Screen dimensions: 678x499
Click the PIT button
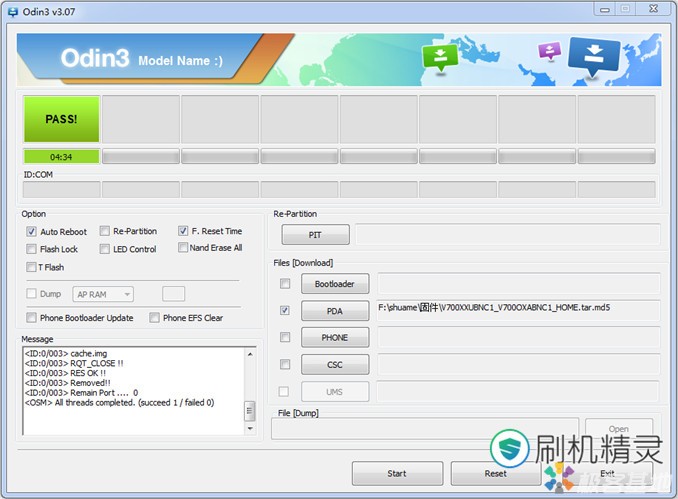click(x=315, y=235)
